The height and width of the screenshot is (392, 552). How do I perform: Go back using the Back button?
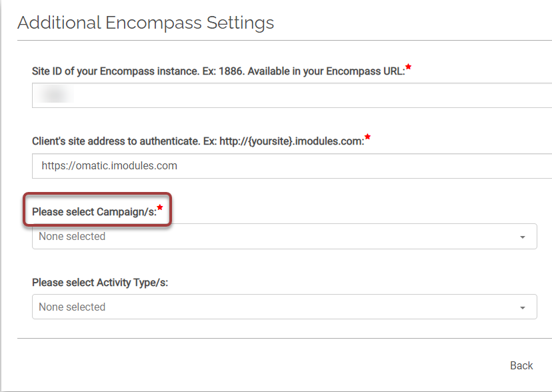(x=521, y=365)
